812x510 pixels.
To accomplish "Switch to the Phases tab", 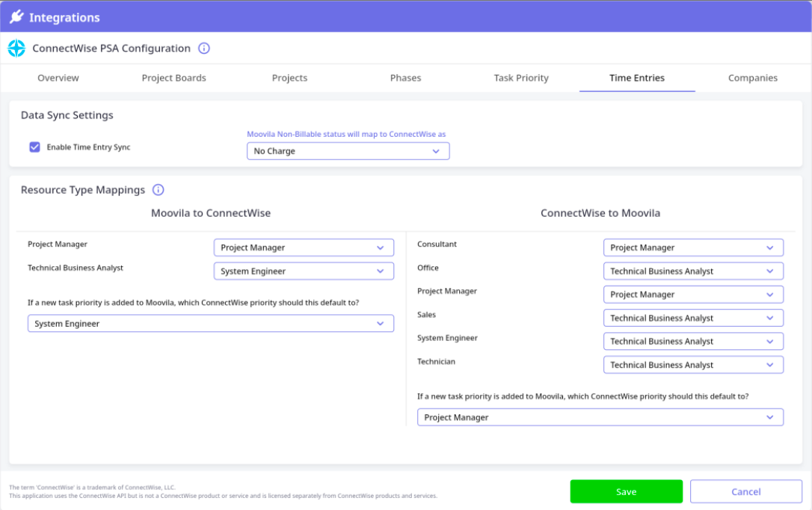I will click(405, 78).
